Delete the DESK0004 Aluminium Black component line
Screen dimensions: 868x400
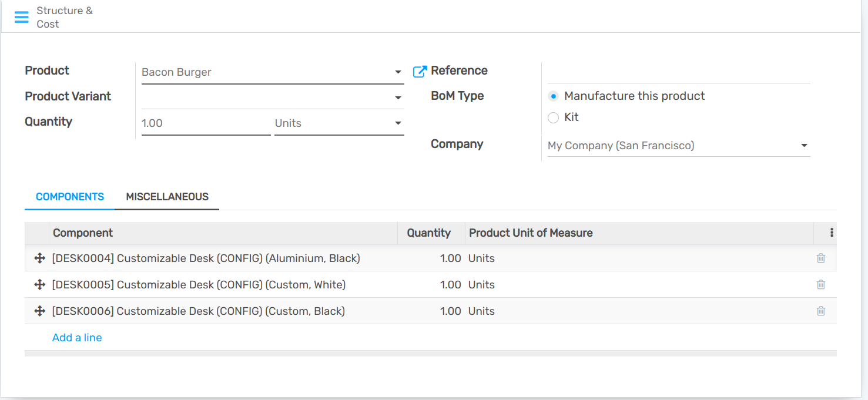click(x=821, y=258)
